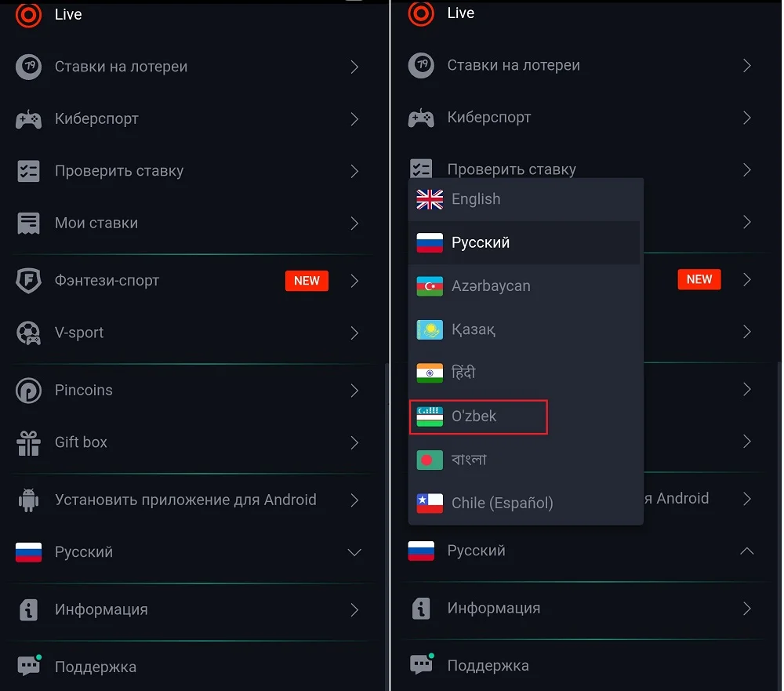Pick the বাংলা language option
784x691 pixels.
point(469,460)
